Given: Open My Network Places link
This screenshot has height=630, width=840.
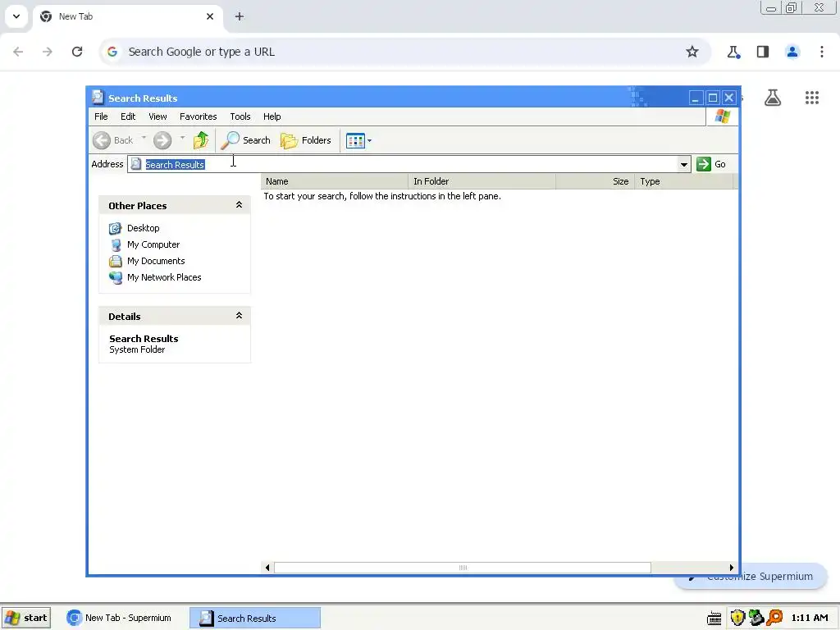Looking at the screenshot, I should click(164, 277).
